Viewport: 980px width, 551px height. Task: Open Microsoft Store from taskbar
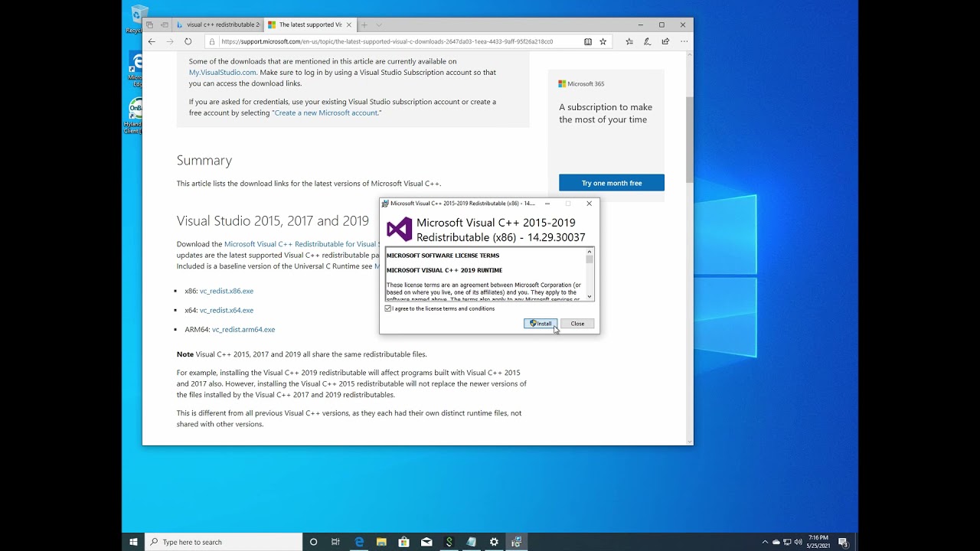click(403, 542)
